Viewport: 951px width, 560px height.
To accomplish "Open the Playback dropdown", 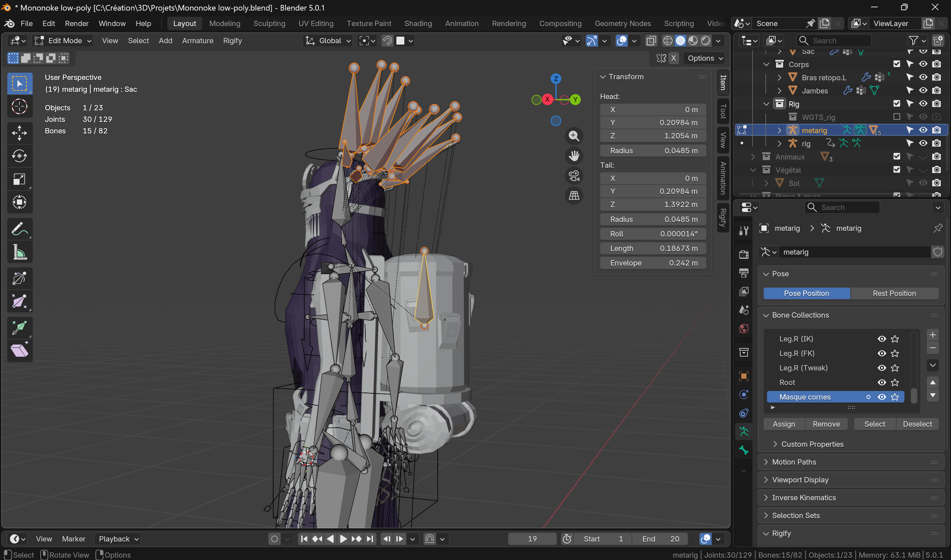I will (118, 539).
